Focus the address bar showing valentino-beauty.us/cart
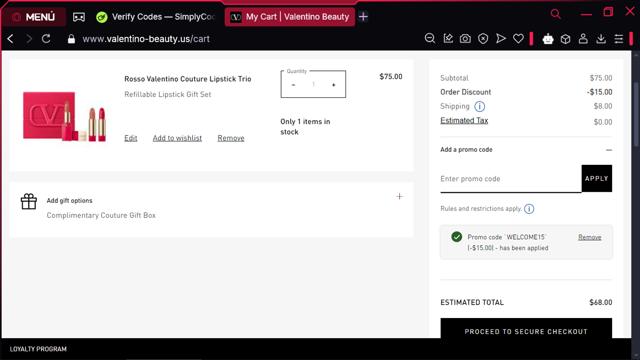This screenshot has width=640, height=360. (146, 39)
